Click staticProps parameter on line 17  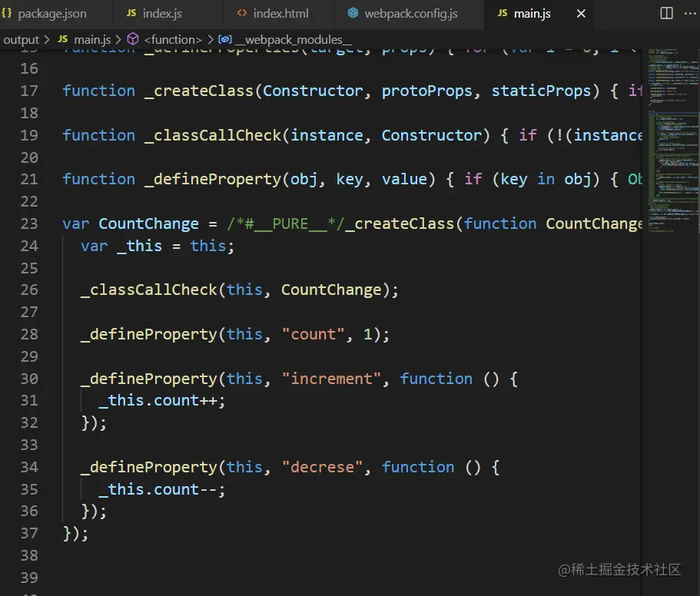coord(541,91)
